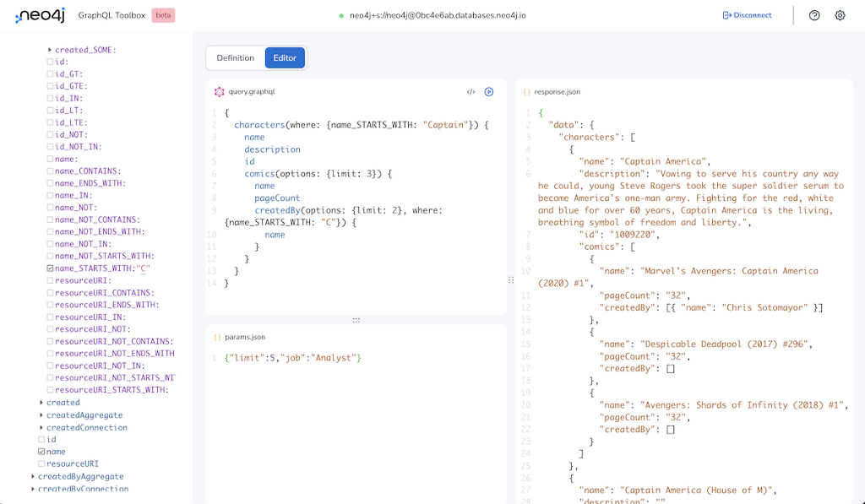Switch to the Definition tab
865x504 pixels.
pyautogui.click(x=235, y=58)
